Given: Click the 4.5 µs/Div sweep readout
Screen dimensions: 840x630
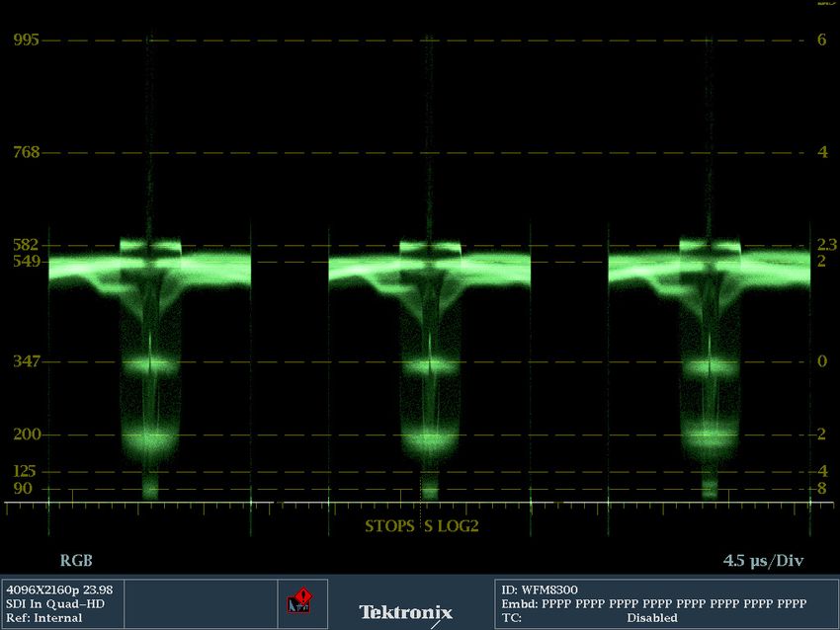Looking at the screenshot, I should 763,561.
